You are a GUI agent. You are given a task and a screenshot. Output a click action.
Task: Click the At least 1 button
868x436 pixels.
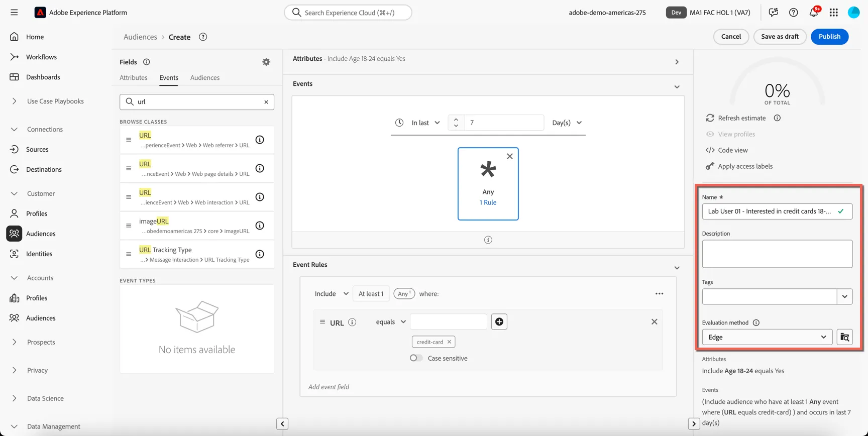click(371, 294)
